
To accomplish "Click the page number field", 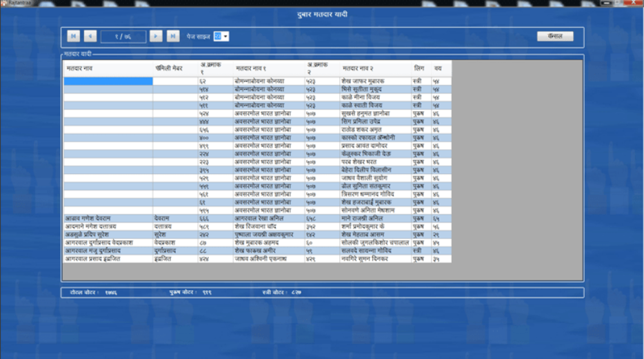I will click(123, 36).
